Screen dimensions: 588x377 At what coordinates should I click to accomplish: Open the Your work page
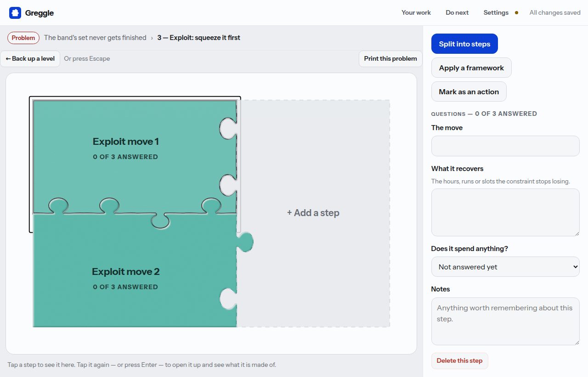pos(416,13)
